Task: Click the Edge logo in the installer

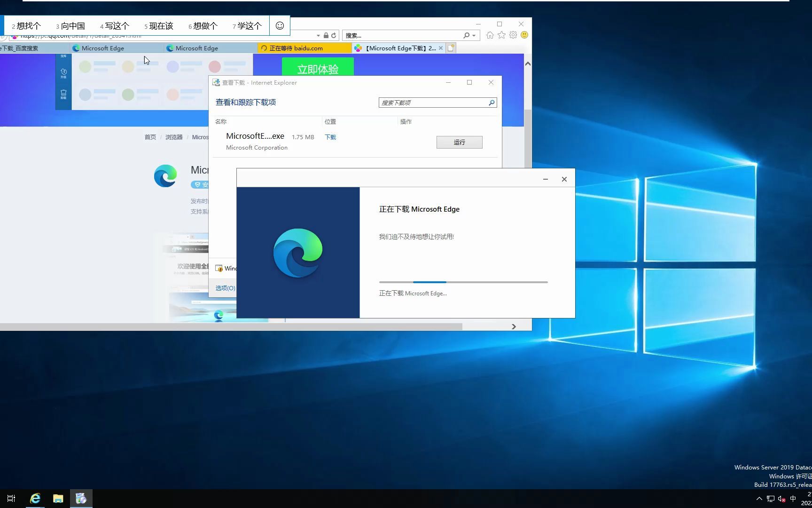Action: pyautogui.click(x=298, y=253)
